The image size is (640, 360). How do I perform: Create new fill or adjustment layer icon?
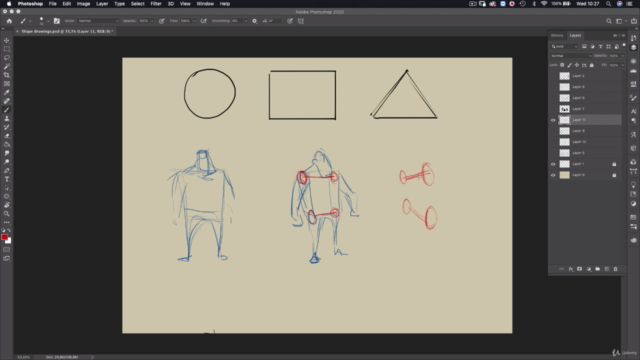point(589,269)
